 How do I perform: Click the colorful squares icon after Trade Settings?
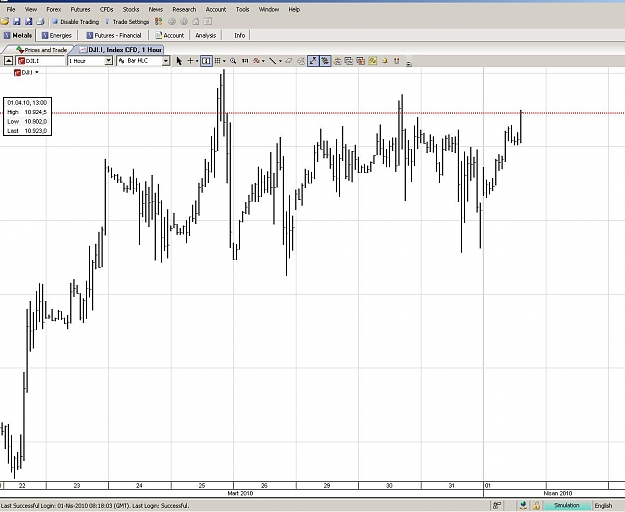[x=159, y=22]
